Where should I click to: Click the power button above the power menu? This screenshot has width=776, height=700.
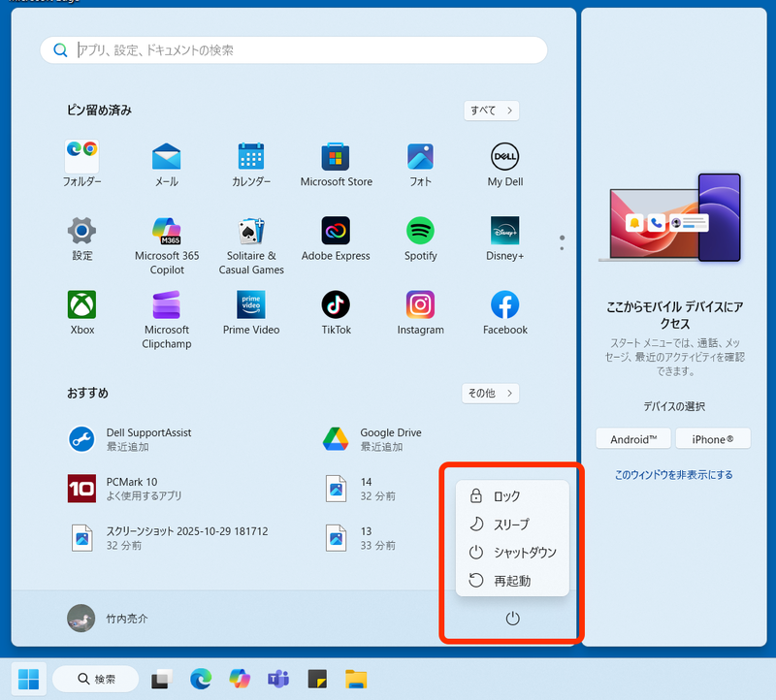click(512, 617)
